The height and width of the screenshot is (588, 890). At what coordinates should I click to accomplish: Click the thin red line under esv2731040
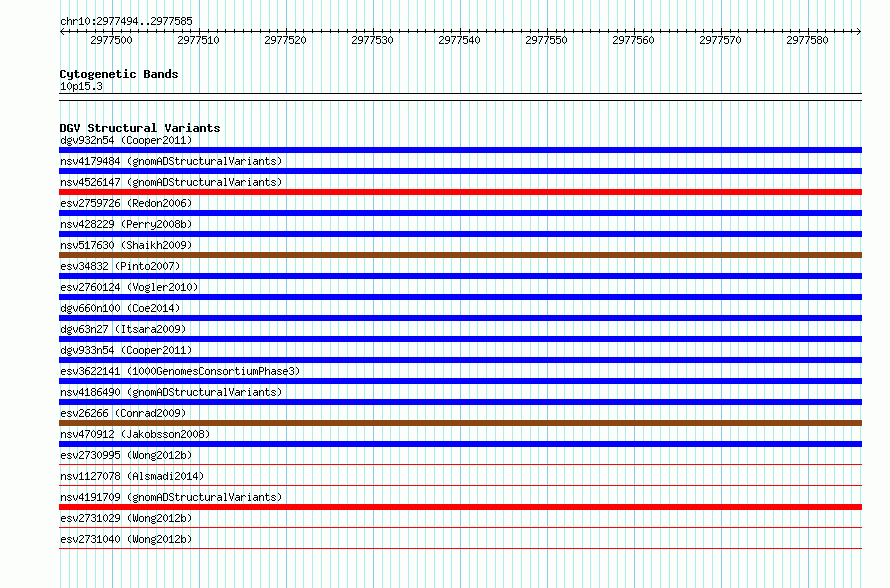click(460, 548)
